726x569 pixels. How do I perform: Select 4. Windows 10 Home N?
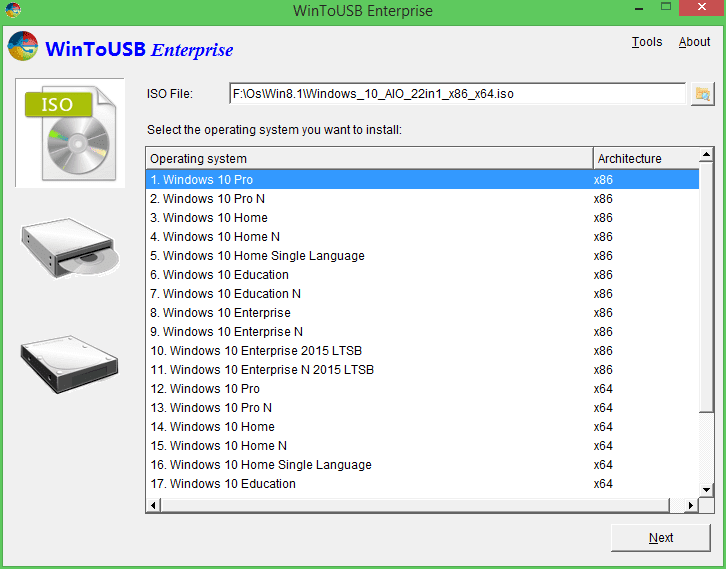click(422, 237)
